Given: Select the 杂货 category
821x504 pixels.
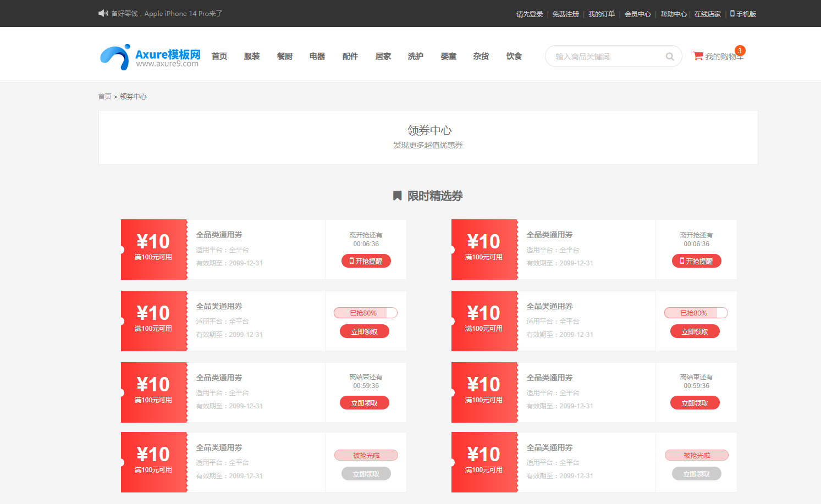Looking at the screenshot, I should [481, 56].
